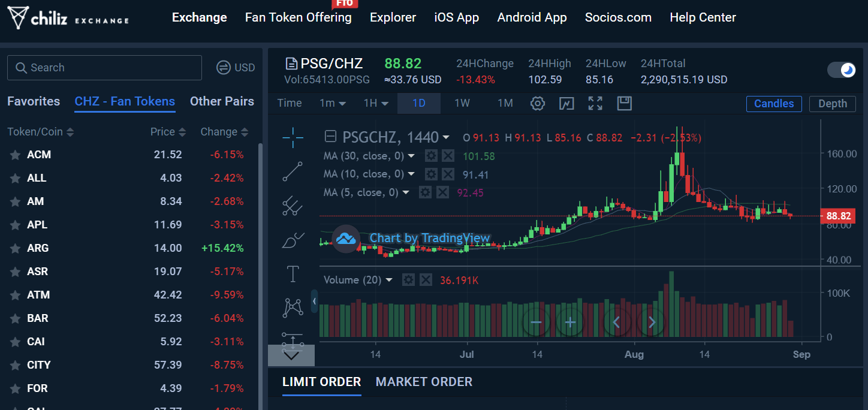Favorite the ACM token star
Screen dimensions: 868x410
click(x=14, y=154)
